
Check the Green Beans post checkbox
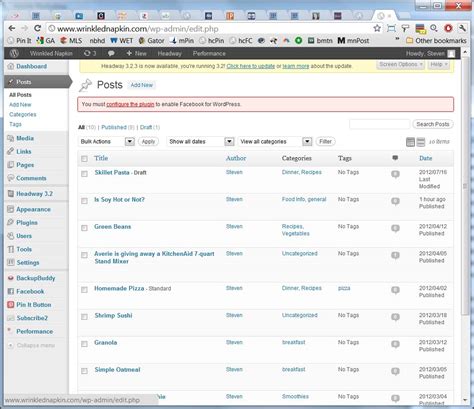[84, 228]
